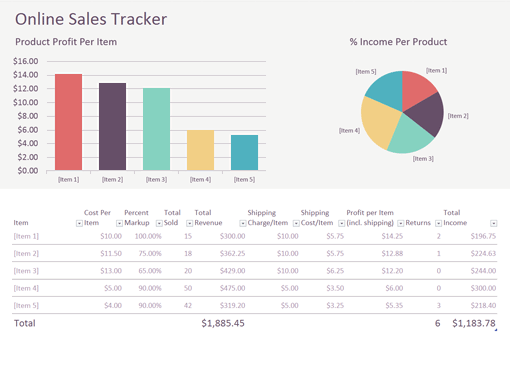Select the teal Item 5 bar
The width and height of the screenshot is (510, 382).
(x=244, y=152)
